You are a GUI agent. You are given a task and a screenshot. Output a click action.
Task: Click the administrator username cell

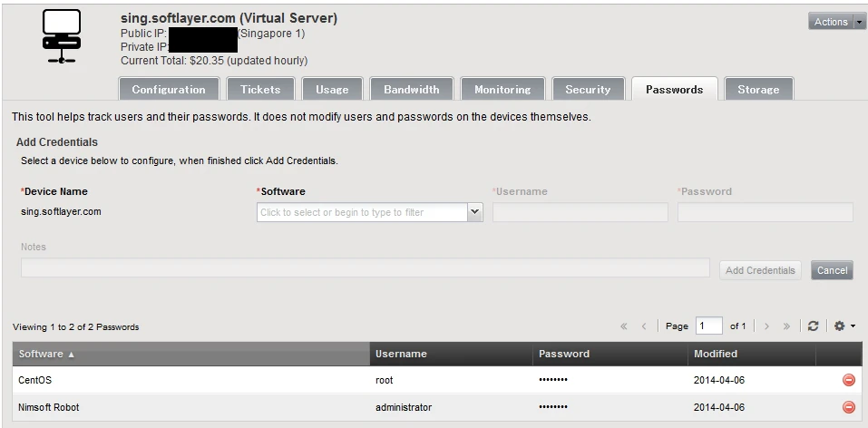point(404,407)
